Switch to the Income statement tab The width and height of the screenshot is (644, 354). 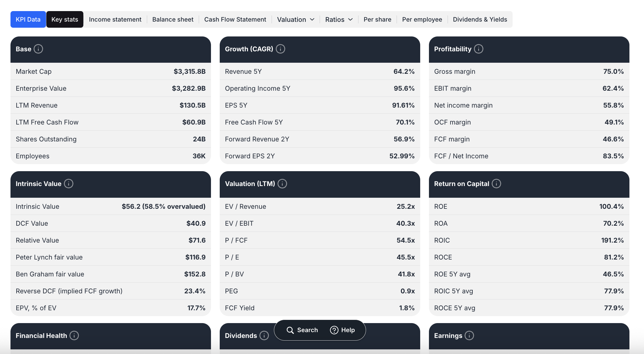tap(115, 19)
